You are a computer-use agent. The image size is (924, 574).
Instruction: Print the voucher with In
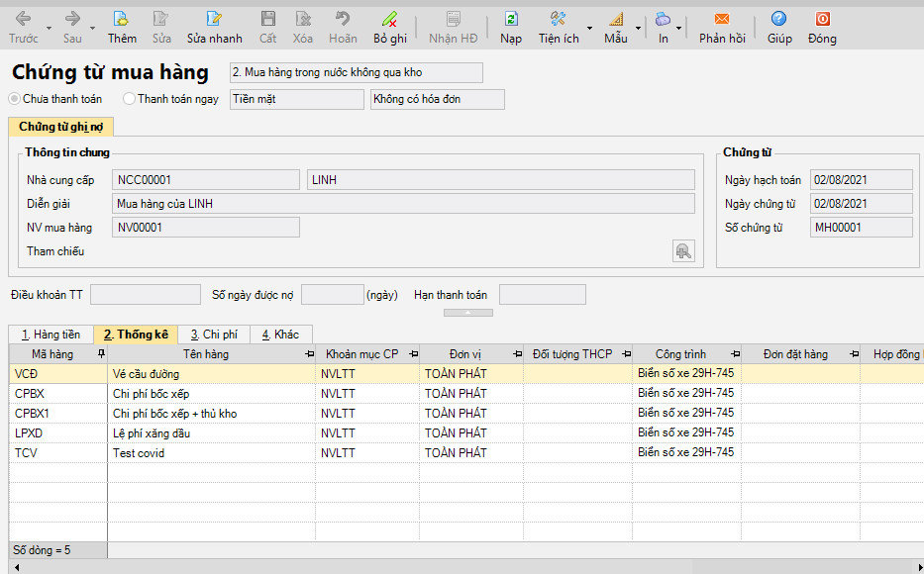[663, 27]
